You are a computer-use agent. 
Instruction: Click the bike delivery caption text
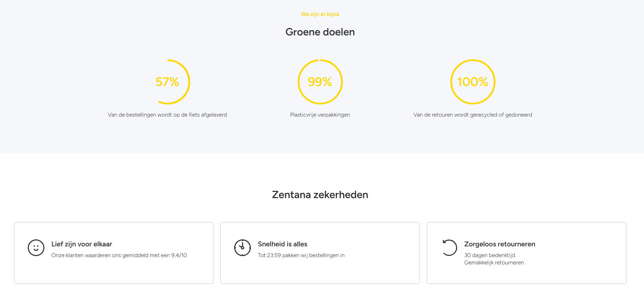167,115
